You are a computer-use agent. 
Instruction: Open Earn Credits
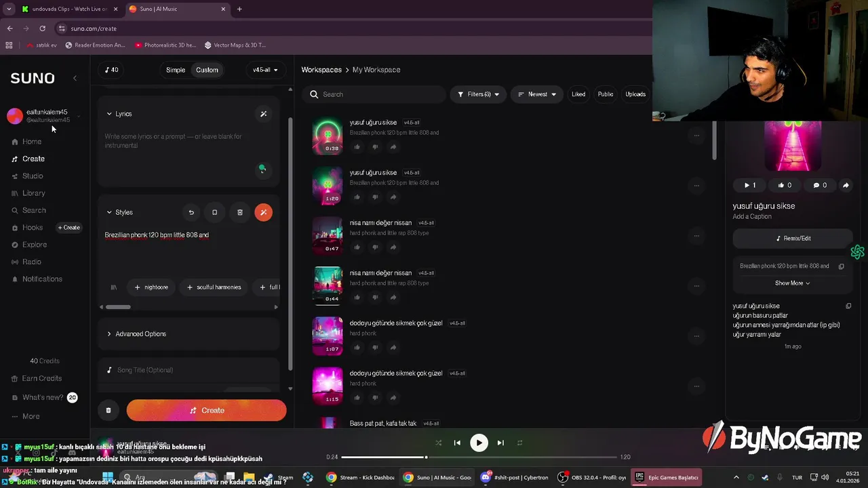pyautogui.click(x=37, y=378)
